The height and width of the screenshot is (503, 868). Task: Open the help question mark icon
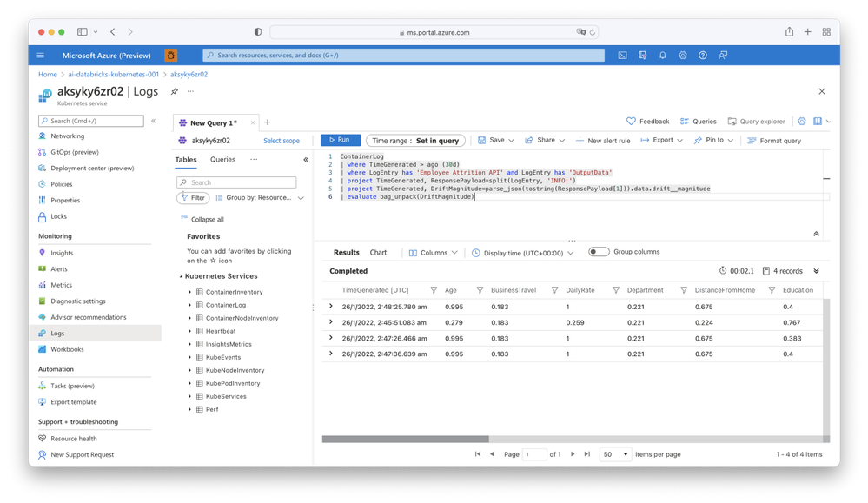click(x=703, y=56)
